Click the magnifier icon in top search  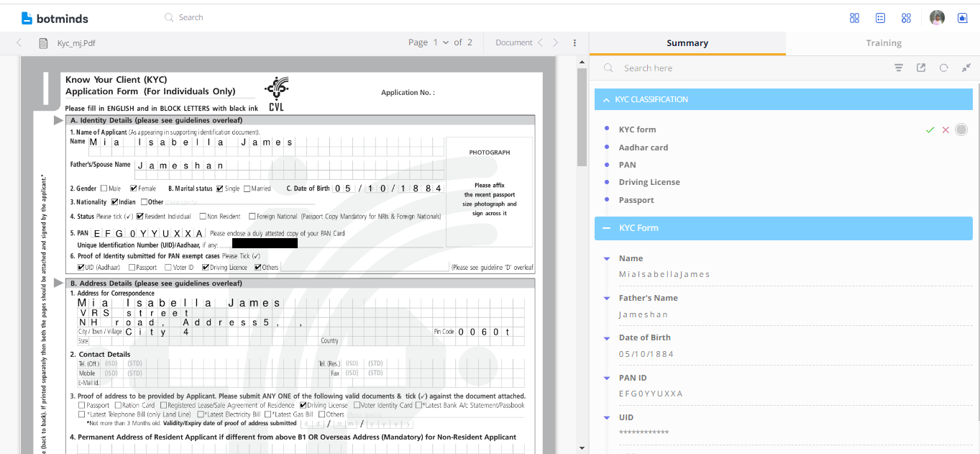(x=169, y=17)
